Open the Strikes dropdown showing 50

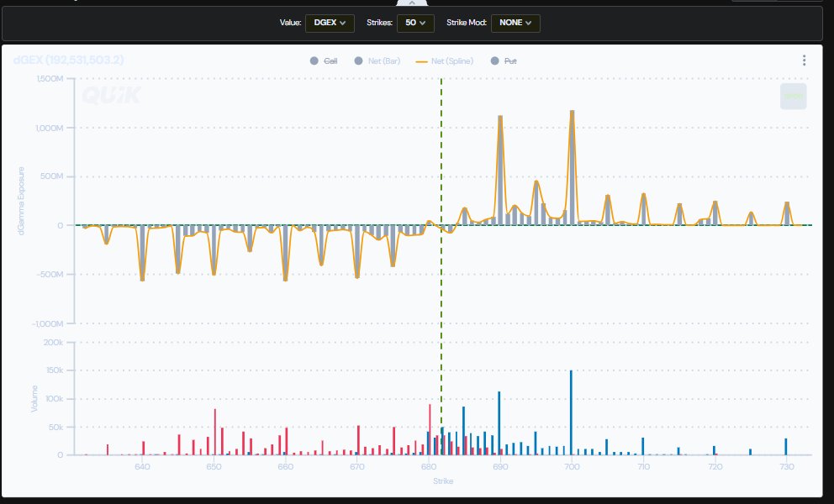coord(415,23)
